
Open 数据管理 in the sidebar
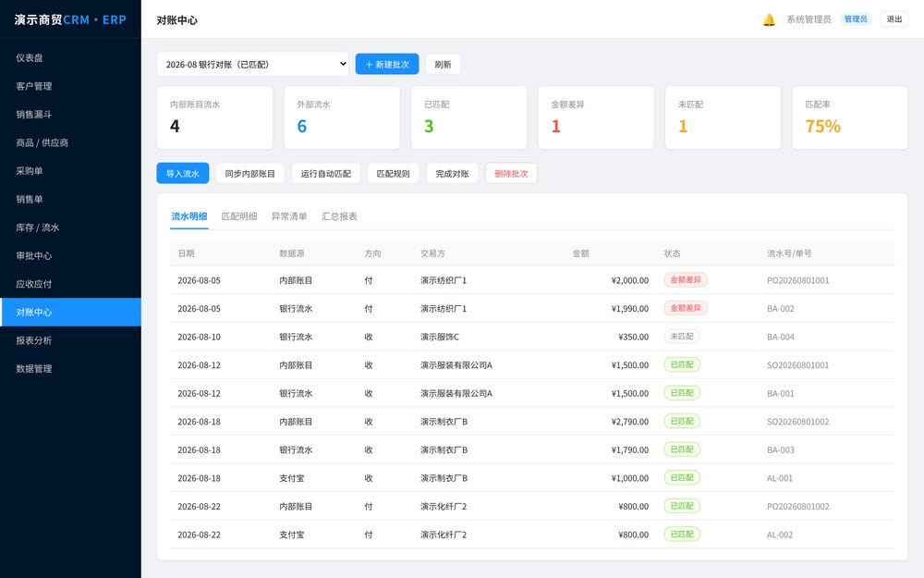coord(71,369)
